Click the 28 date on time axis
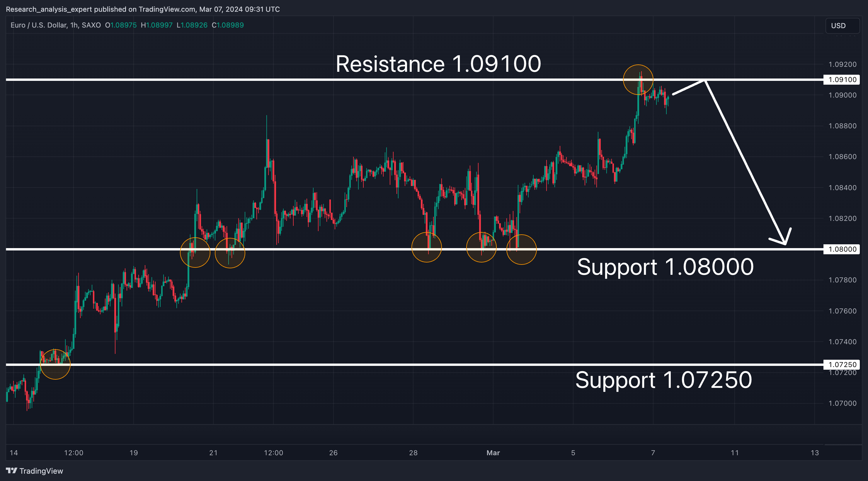This screenshot has width=868, height=481. click(x=413, y=453)
